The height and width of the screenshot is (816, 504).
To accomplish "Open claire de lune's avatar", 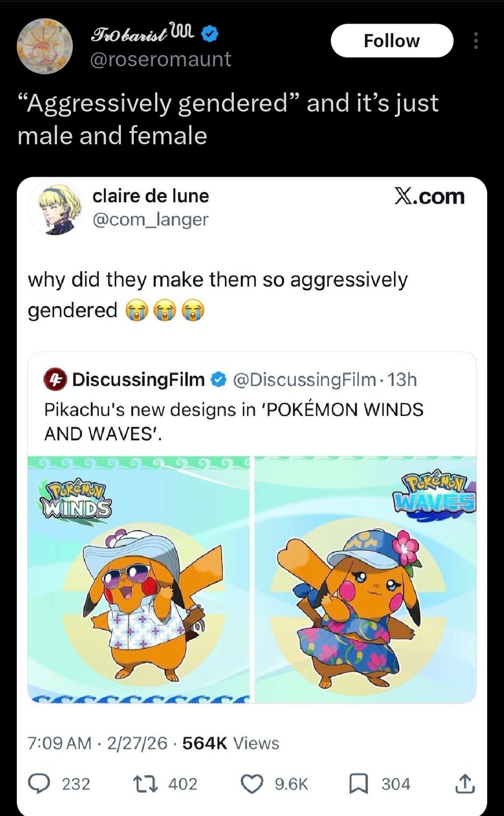I will (55, 208).
